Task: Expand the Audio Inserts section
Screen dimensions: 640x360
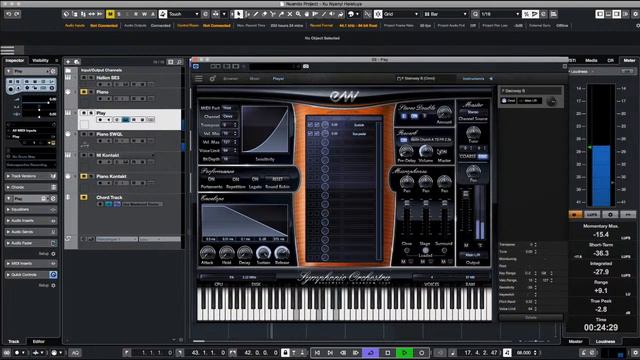Action: coord(31,220)
